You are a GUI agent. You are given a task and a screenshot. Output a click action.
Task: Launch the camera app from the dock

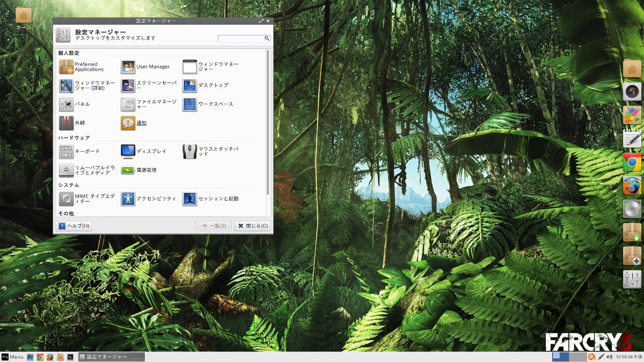[x=632, y=91]
